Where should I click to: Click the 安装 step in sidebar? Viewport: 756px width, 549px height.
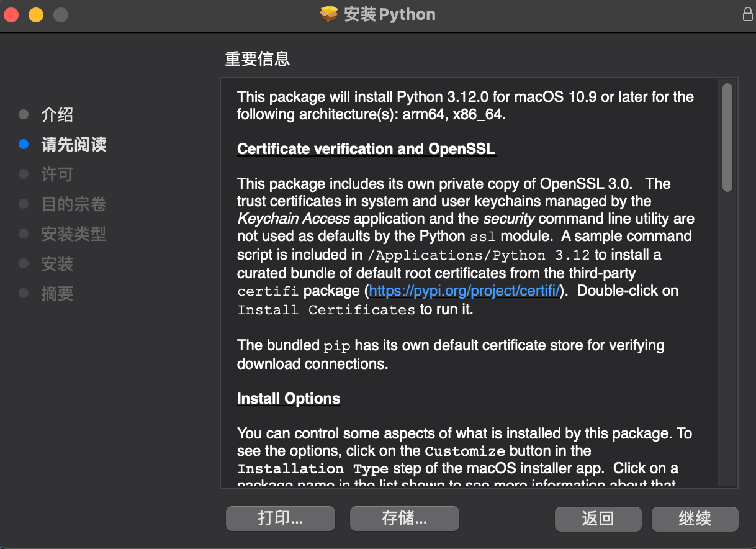57,263
